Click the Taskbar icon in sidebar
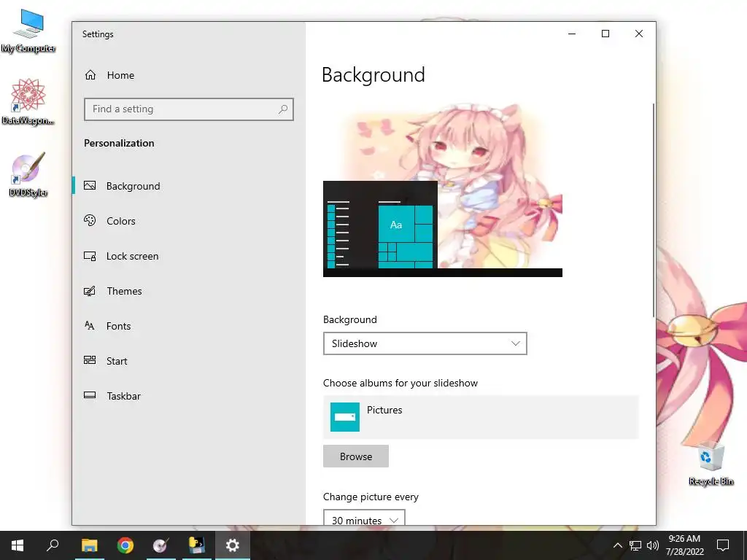Image resolution: width=747 pixels, height=560 pixels. pos(90,394)
